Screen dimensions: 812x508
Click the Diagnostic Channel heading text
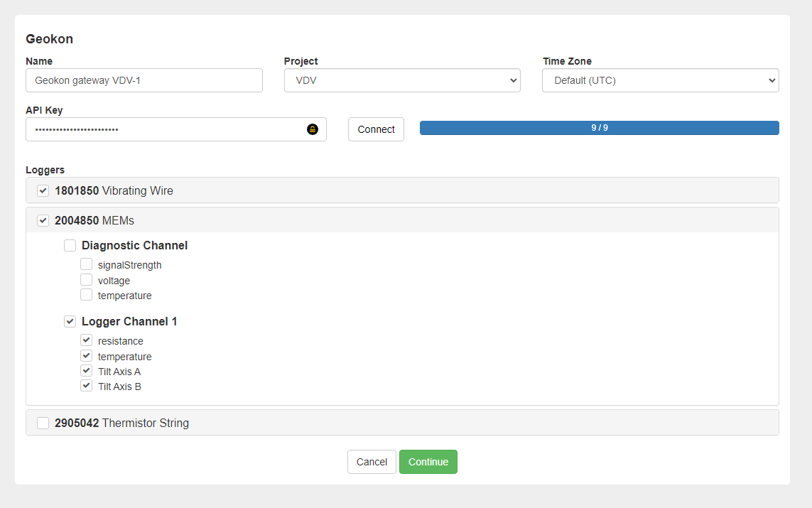coord(135,245)
